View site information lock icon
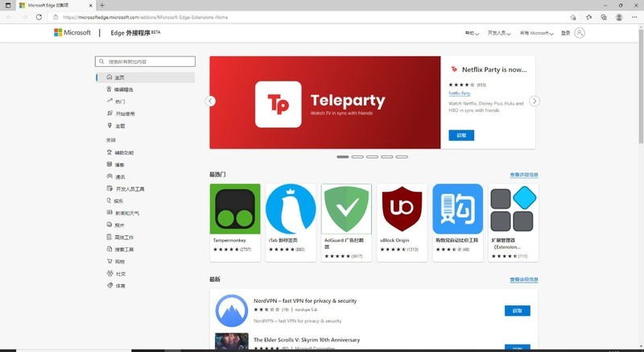This screenshot has width=644, height=352. tap(56, 17)
